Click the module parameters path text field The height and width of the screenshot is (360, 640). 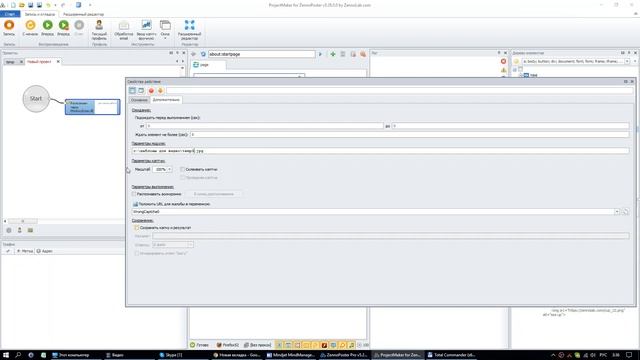[380, 151]
